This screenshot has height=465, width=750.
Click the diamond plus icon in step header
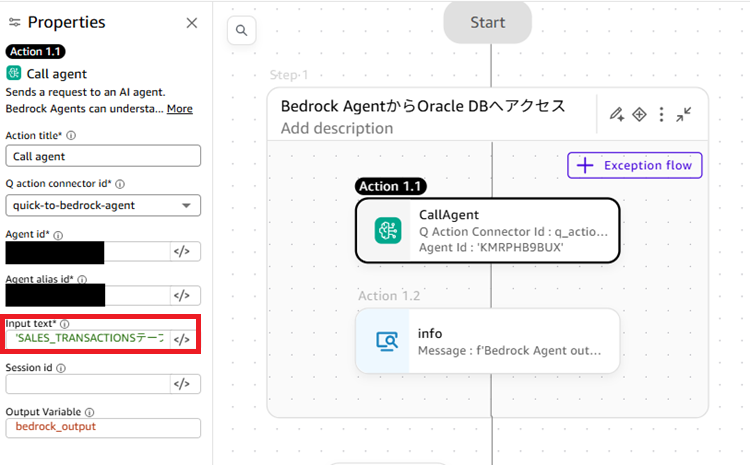[x=640, y=114]
